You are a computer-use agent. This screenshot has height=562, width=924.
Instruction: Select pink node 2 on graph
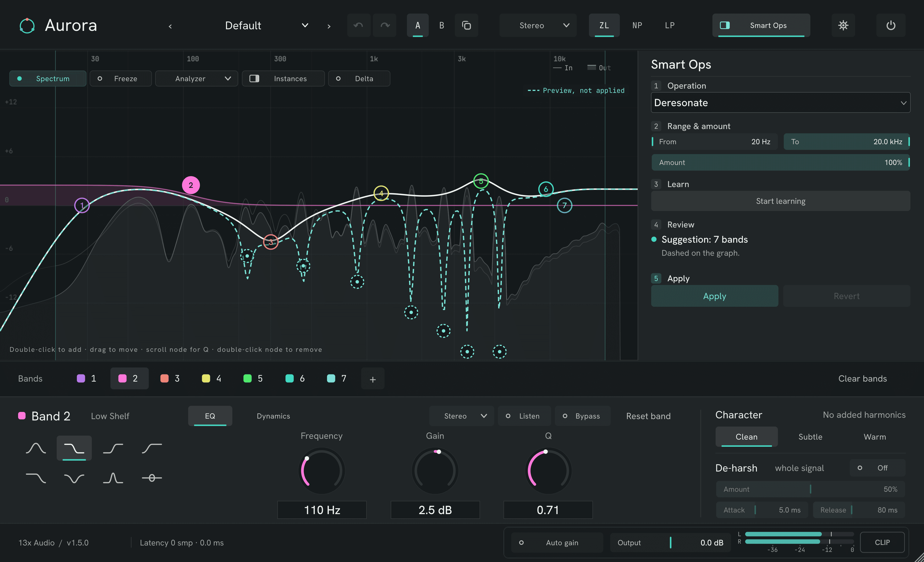click(x=191, y=185)
